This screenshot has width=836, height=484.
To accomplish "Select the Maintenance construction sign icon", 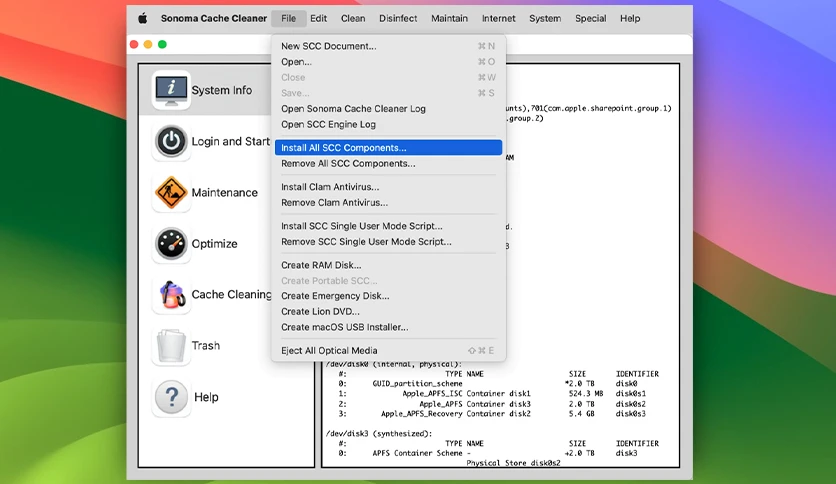I will pyautogui.click(x=171, y=192).
